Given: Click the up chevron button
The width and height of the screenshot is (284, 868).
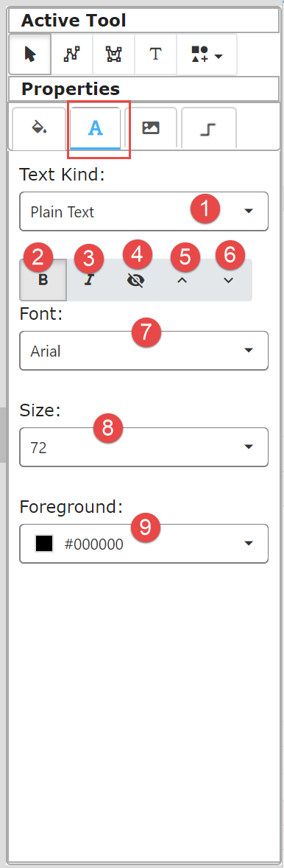Looking at the screenshot, I should coord(181,280).
